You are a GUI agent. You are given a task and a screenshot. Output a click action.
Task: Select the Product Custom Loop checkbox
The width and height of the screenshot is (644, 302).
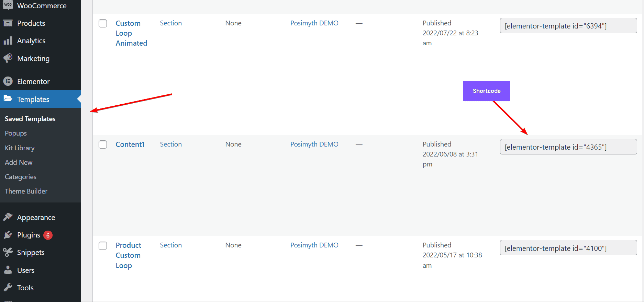(x=102, y=245)
